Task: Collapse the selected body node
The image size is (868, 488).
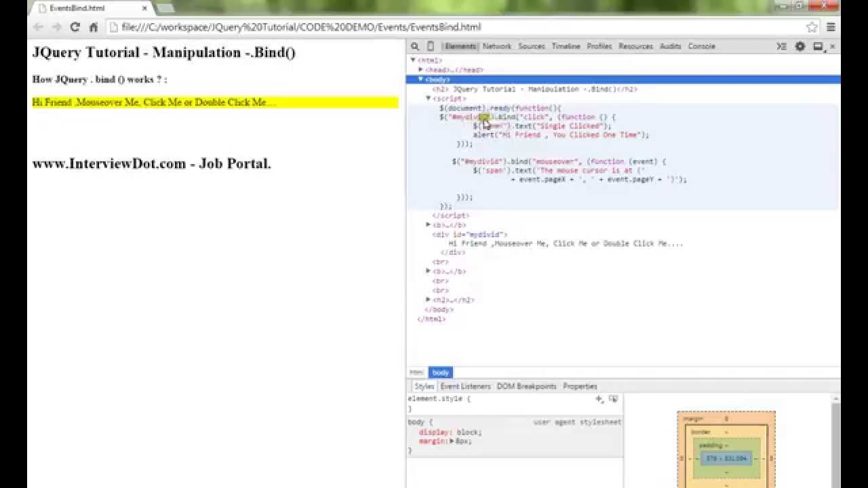Action: point(421,79)
